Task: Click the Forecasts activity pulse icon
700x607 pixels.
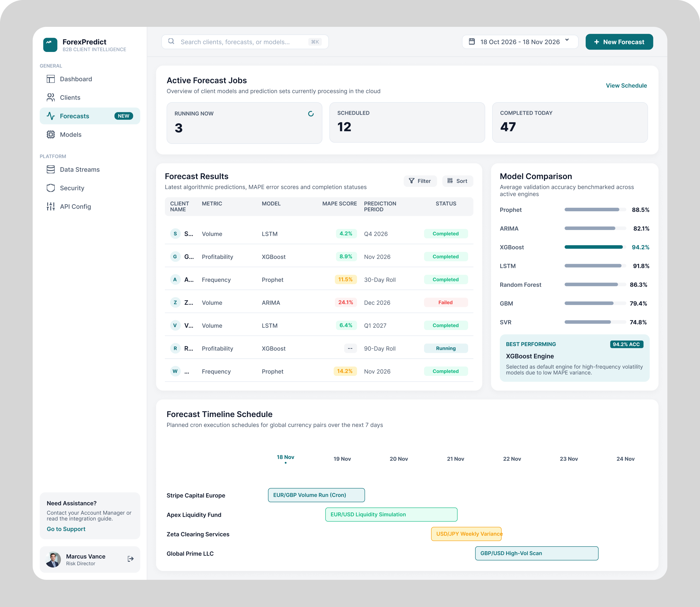Action: [x=51, y=116]
